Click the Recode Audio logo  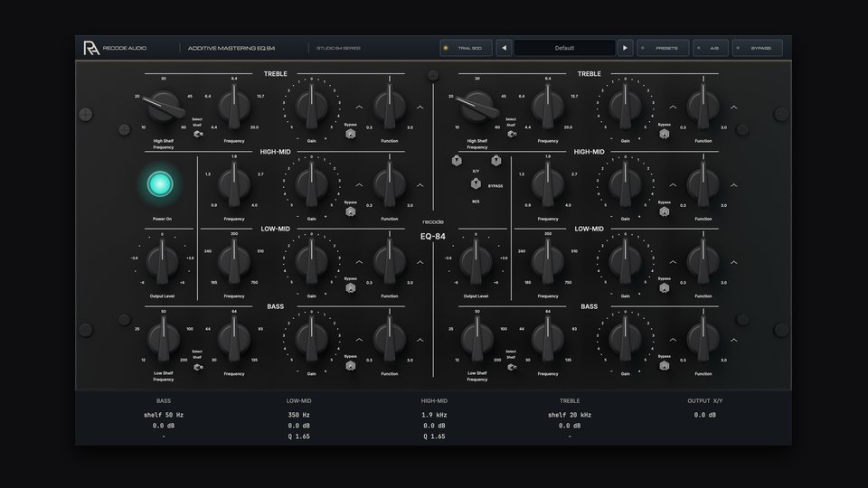tap(91, 48)
